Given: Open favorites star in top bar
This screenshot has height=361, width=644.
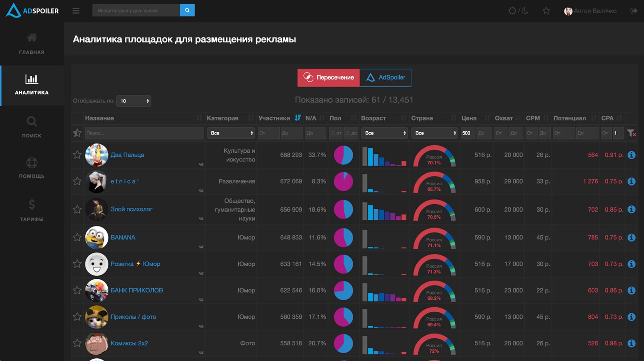Looking at the screenshot, I should pos(546,11).
